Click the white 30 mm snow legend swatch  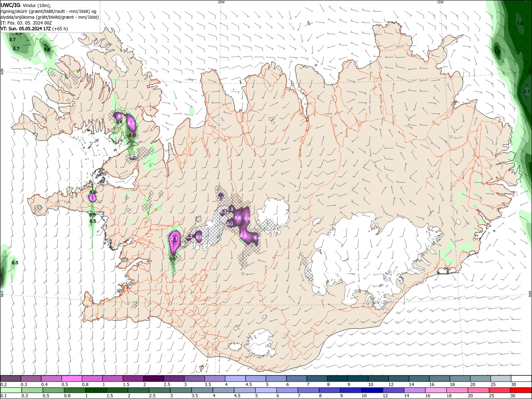521,379
